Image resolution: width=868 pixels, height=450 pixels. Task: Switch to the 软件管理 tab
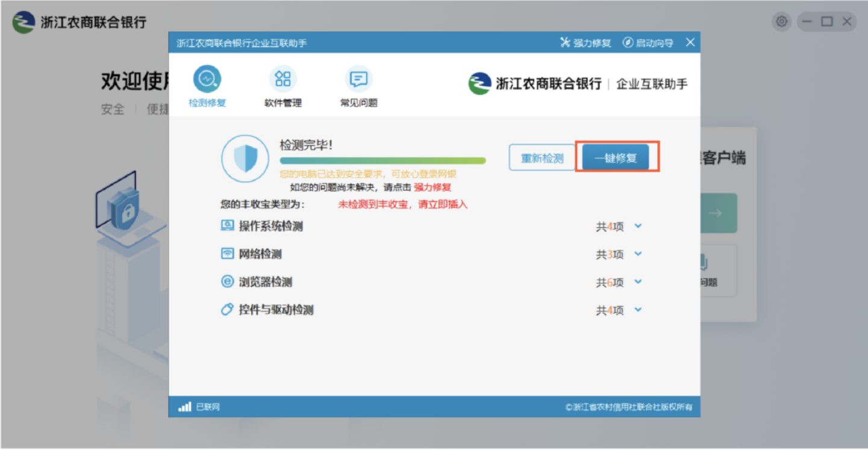283,87
